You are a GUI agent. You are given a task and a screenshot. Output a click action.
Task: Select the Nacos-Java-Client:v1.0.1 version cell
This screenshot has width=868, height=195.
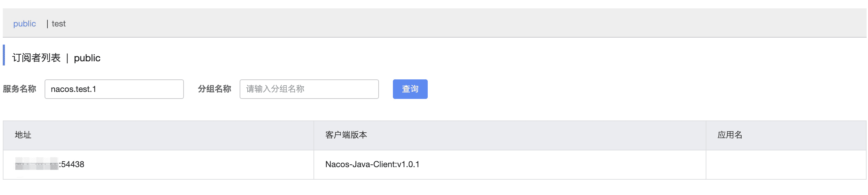[372, 164]
